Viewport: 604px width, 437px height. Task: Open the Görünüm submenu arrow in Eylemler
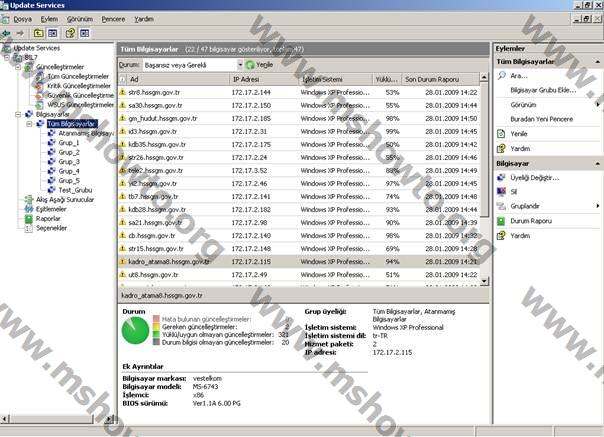tap(597, 104)
